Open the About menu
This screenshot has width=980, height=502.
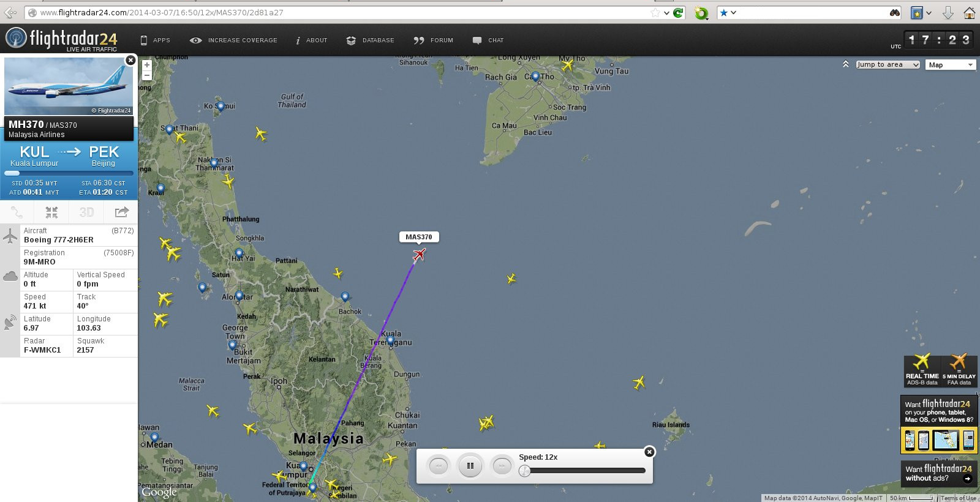coord(311,40)
